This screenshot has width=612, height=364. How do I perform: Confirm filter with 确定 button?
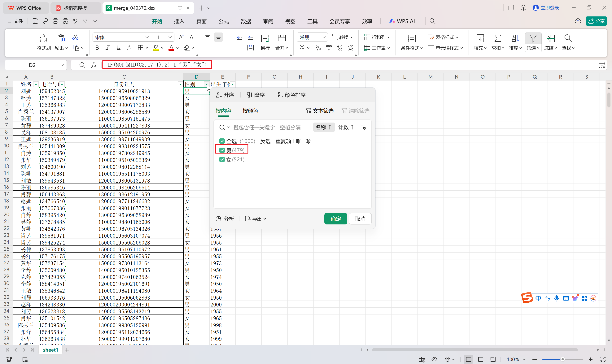click(x=335, y=219)
